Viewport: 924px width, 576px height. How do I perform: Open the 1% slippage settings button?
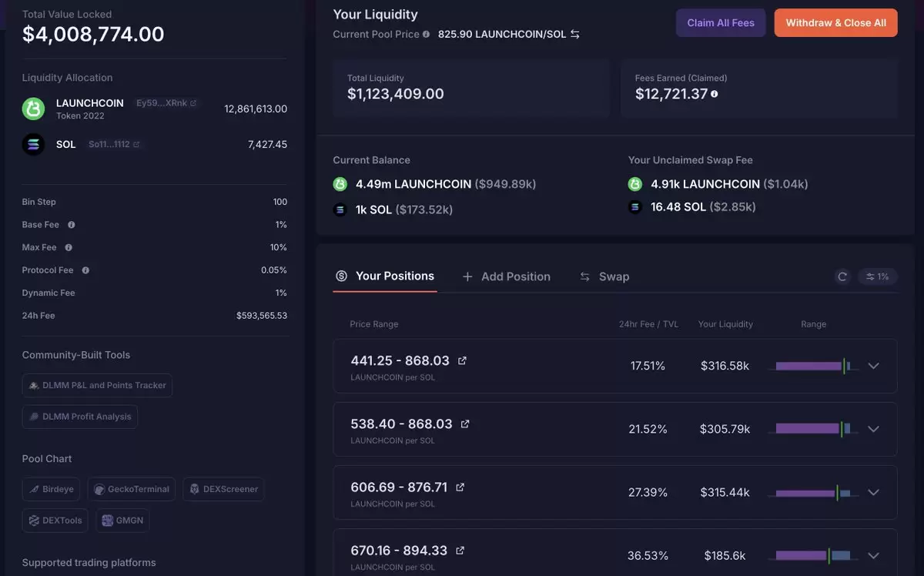click(x=878, y=276)
